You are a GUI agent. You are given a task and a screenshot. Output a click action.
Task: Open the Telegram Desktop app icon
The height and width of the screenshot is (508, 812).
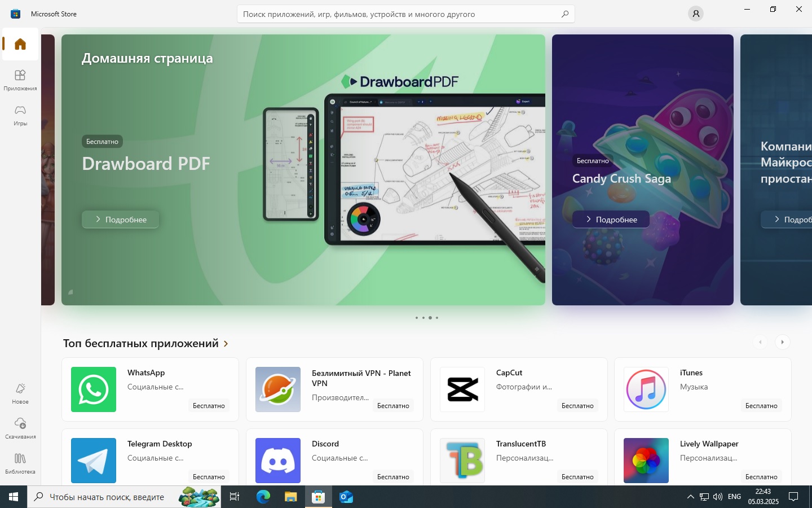94,461
